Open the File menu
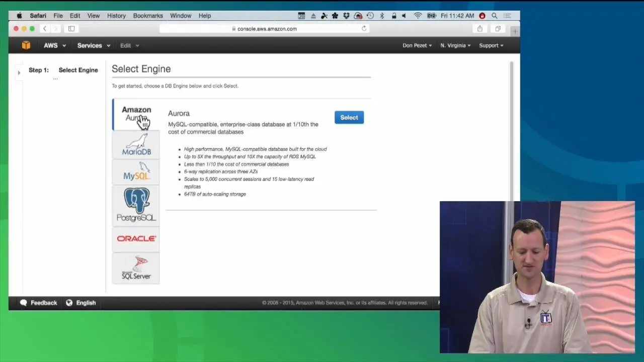644x362 pixels. tap(58, 16)
